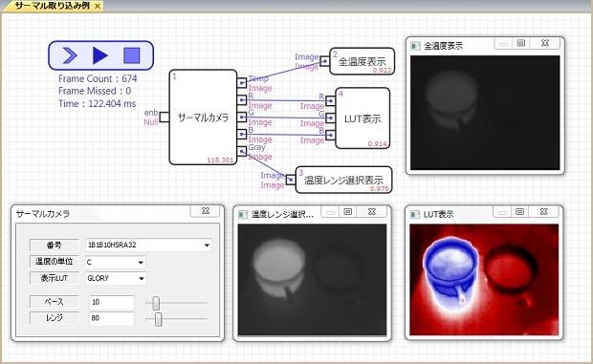Screen dimensions: 593x364
Task: Select the LUT表示 node block
Action: 362,118
